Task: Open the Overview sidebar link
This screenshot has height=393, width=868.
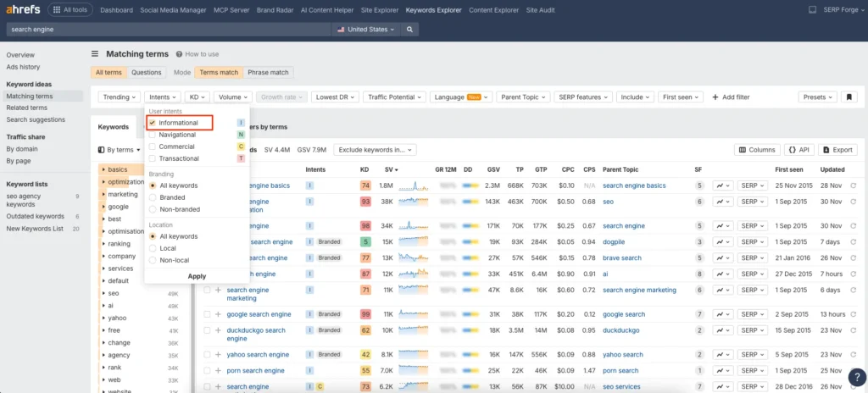Action: click(x=20, y=55)
